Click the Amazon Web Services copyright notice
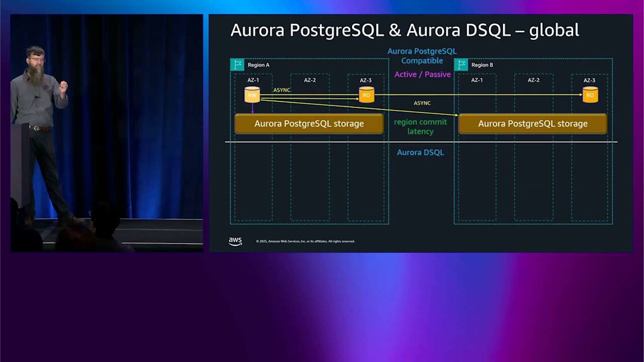The height and width of the screenshot is (362, 644). 305,241
